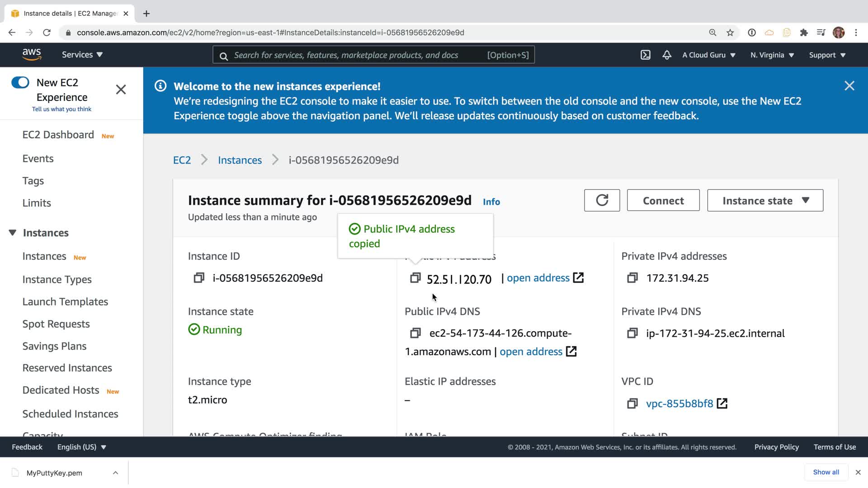Open the vpc-855b8bf8 link
Screen dimensions: 868x488
[679, 404]
